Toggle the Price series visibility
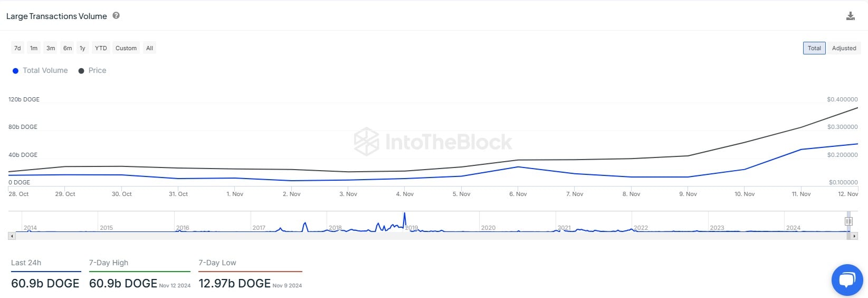868x298 pixels. (x=92, y=71)
